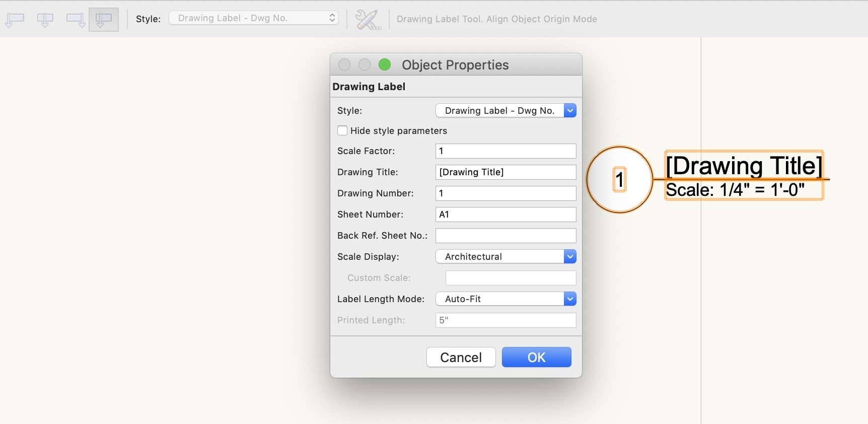Open the Scale Display dropdown
This screenshot has width=868, height=424.
click(x=505, y=256)
